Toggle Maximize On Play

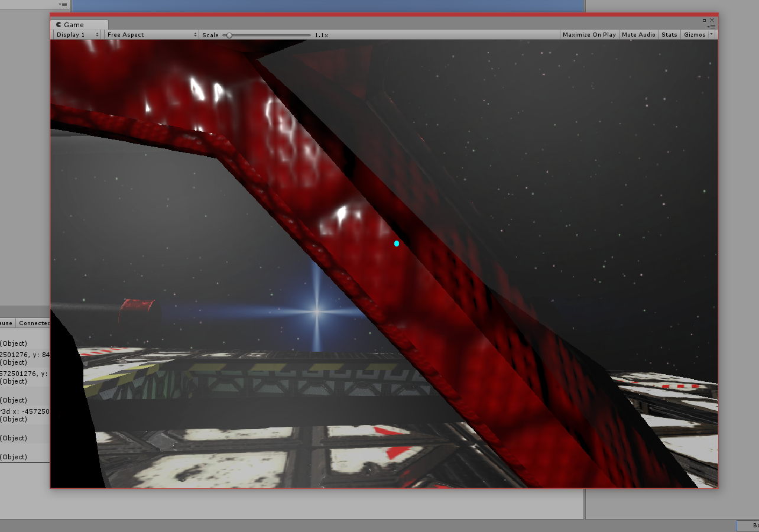point(589,35)
